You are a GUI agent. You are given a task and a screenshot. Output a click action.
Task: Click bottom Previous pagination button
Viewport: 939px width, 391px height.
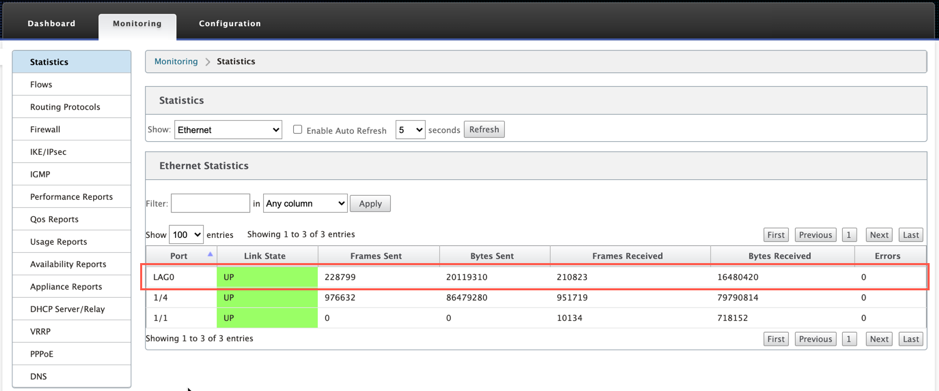click(816, 339)
